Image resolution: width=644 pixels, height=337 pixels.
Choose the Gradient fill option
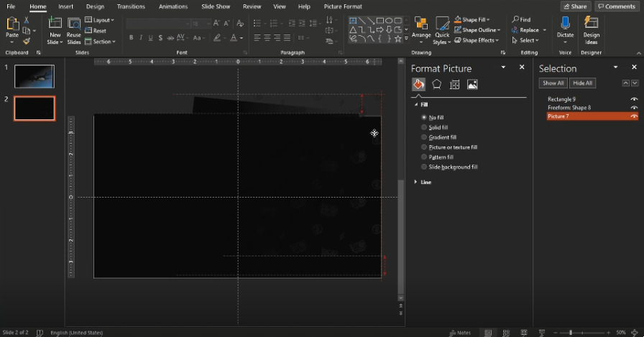(424, 137)
